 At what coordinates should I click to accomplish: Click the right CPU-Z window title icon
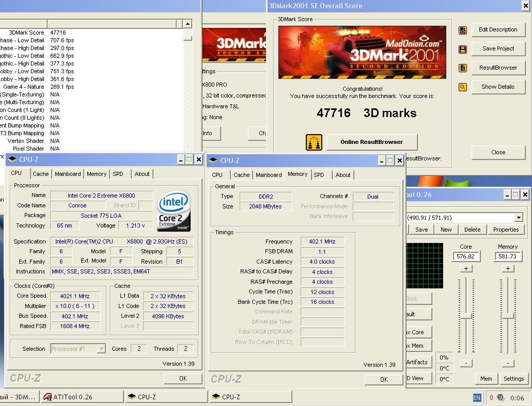click(x=213, y=160)
